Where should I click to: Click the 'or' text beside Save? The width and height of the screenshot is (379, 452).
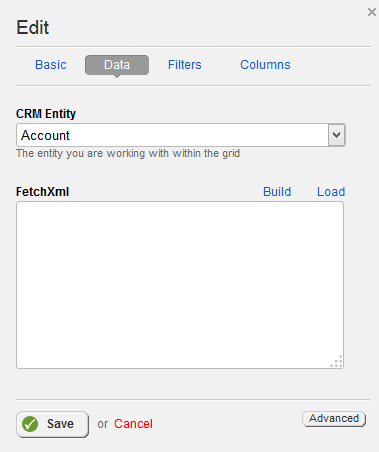point(103,424)
